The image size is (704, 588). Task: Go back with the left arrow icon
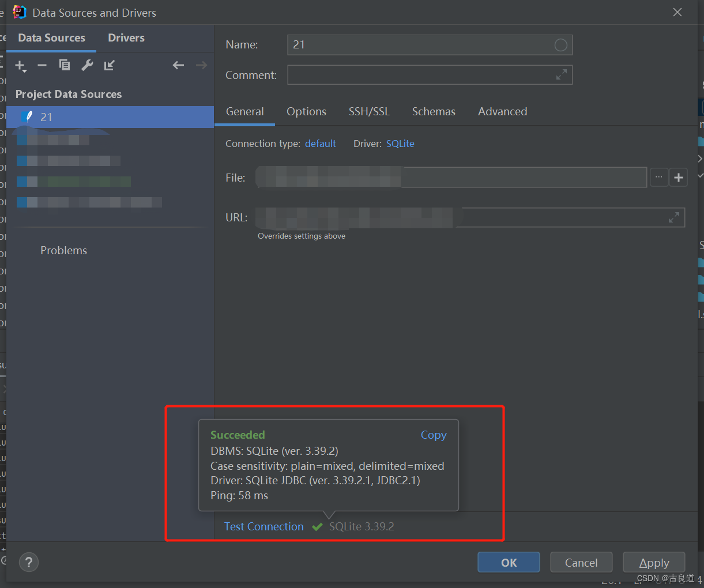[x=178, y=65]
